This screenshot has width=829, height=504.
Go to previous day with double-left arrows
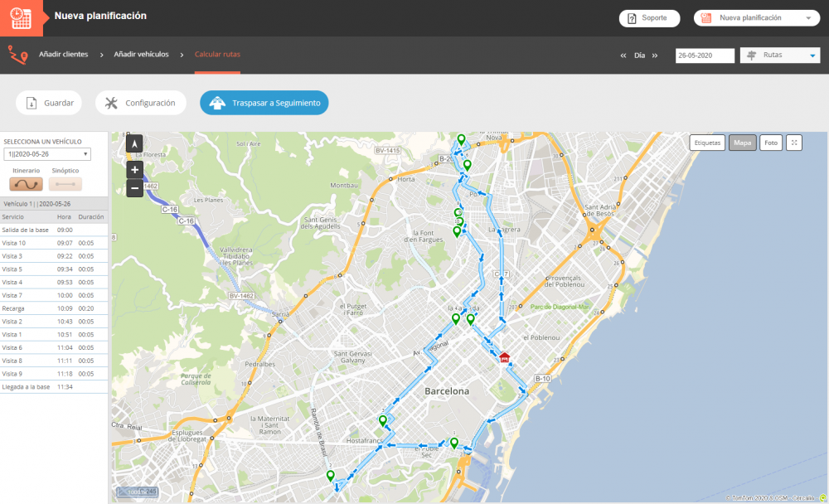pyautogui.click(x=623, y=56)
